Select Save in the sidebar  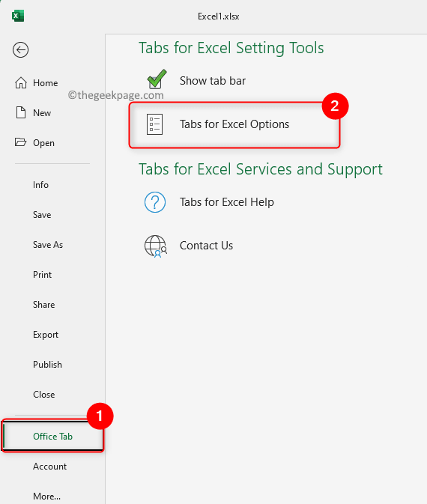pos(42,215)
